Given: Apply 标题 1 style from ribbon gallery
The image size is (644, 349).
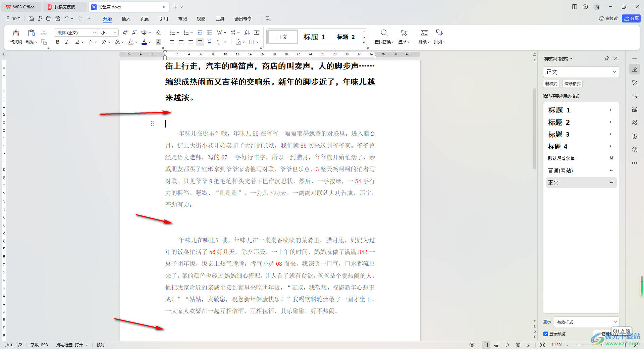Looking at the screenshot, I should [x=314, y=37].
